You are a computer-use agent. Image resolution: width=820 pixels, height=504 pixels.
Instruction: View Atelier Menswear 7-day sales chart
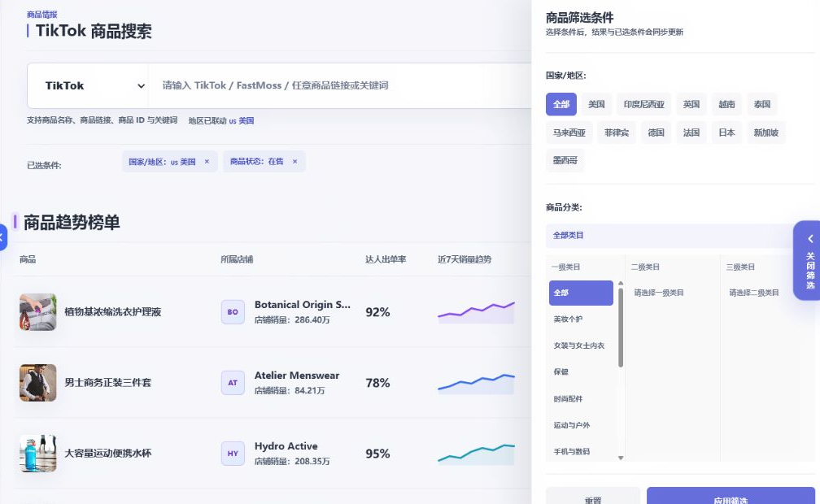coord(476,384)
